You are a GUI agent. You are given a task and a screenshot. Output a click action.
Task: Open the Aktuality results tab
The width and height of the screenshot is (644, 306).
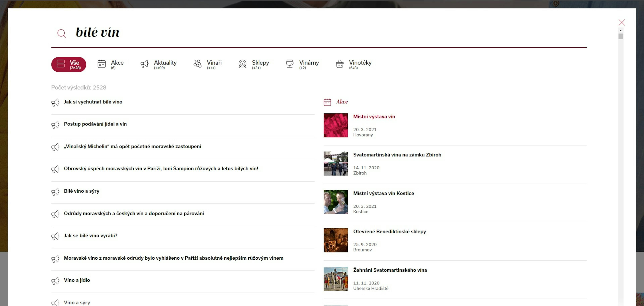[x=158, y=64]
